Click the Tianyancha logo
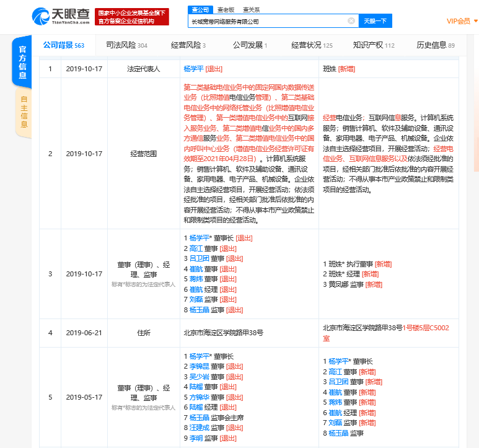The width and height of the screenshot is (479, 448). pyautogui.click(x=61, y=17)
